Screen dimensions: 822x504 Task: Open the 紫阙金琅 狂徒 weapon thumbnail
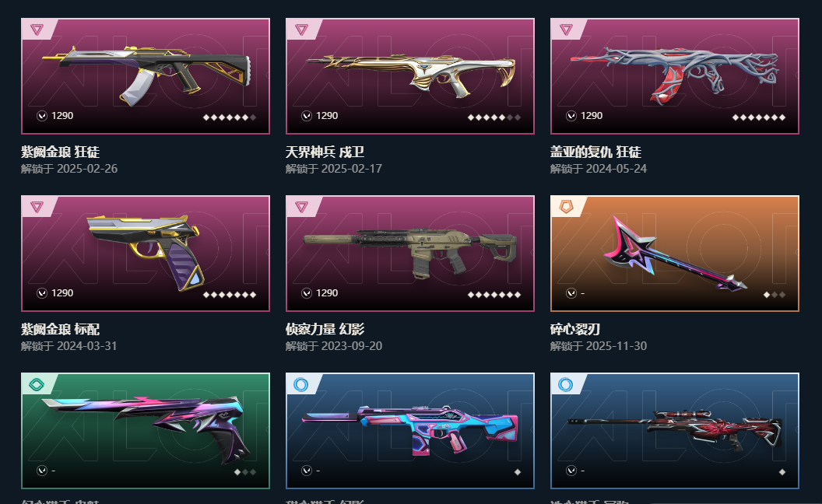pyautogui.click(x=146, y=76)
